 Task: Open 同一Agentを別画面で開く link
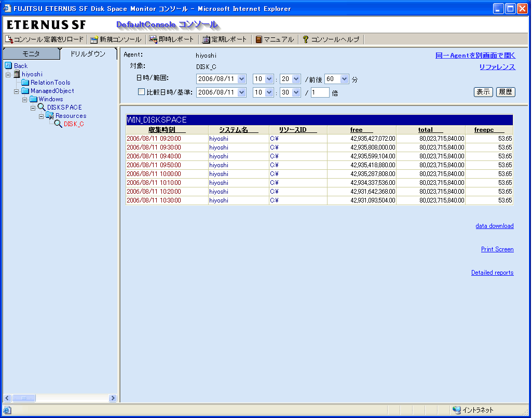tap(475, 56)
